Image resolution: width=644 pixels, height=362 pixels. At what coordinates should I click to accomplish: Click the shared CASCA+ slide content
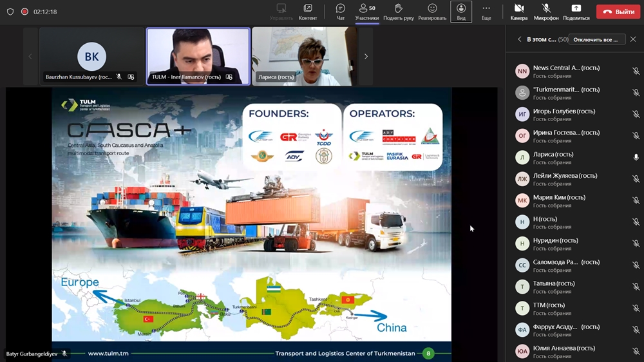coord(251,224)
